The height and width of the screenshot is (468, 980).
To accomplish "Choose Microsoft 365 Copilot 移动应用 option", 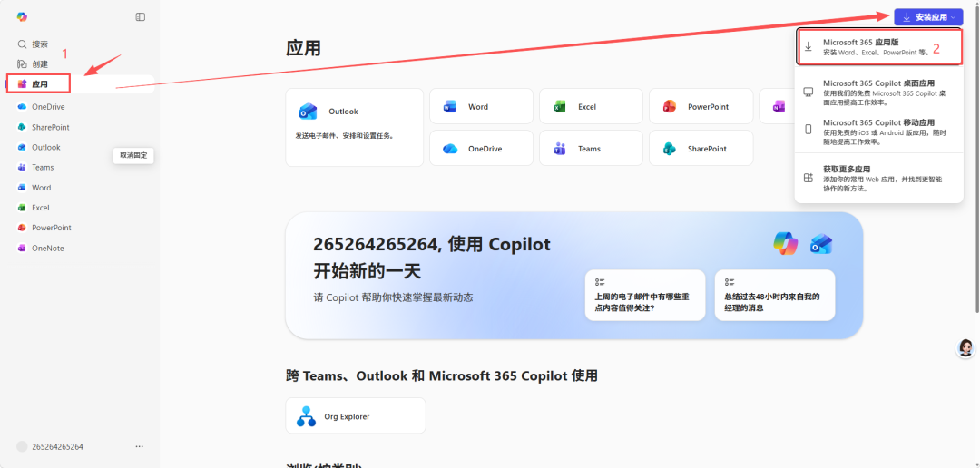I will click(x=878, y=132).
